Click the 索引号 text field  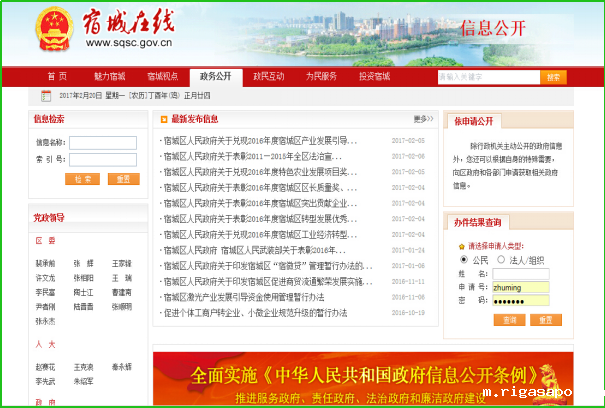(x=103, y=159)
